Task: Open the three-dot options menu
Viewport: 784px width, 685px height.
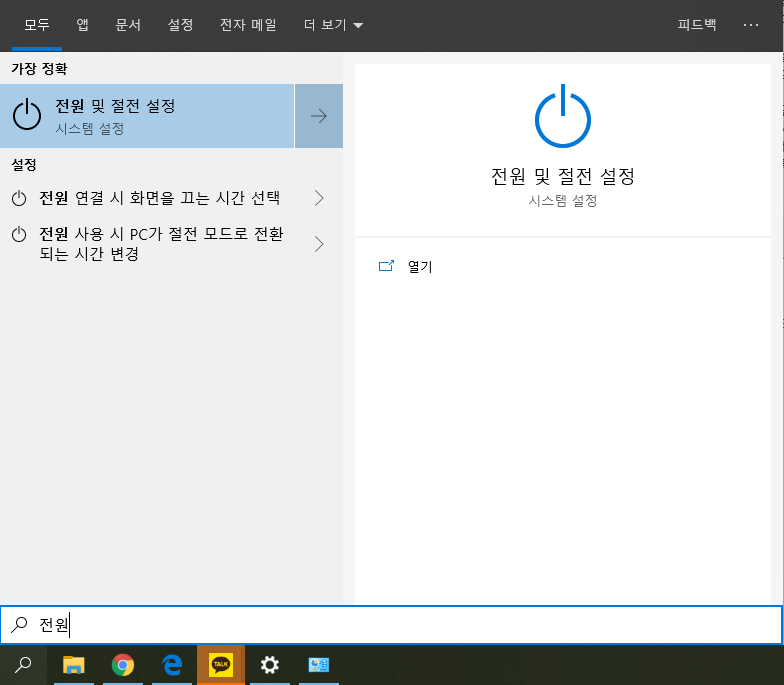Action: point(750,25)
